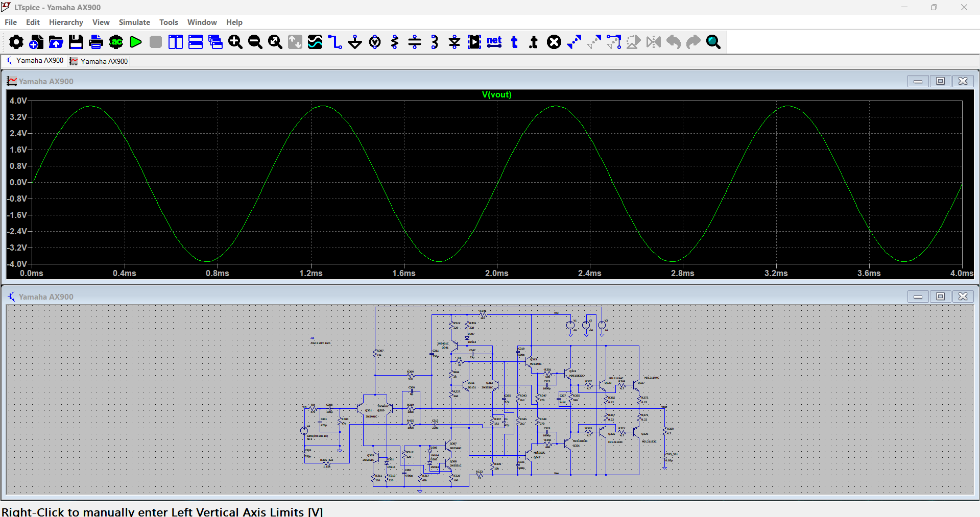Switch to the Yamaha AX900 schematic tab
Screen dimensions: 980x517
pyautogui.click(x=34, y=61)
